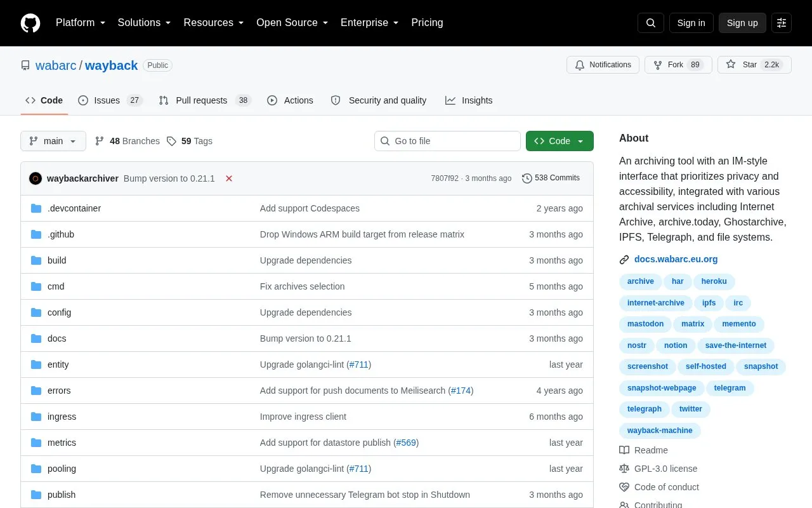Click the star icon in Star button

point(731,65)
